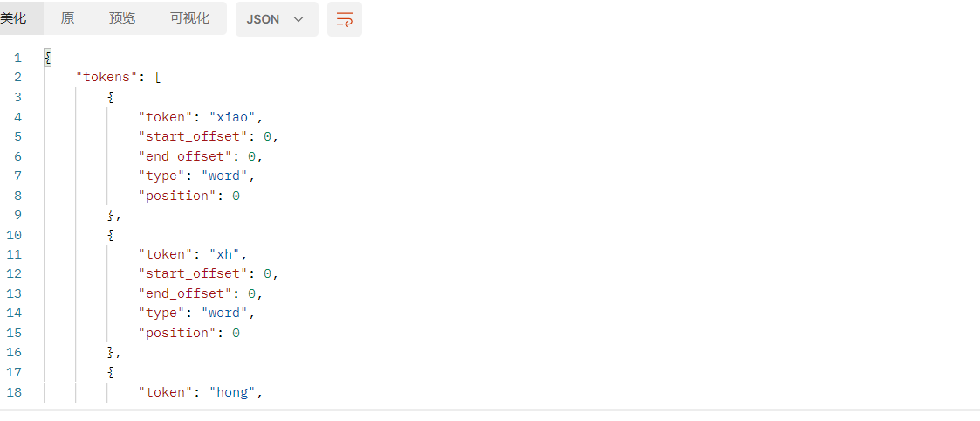Click the "position" key on line 8

point(177,195)
